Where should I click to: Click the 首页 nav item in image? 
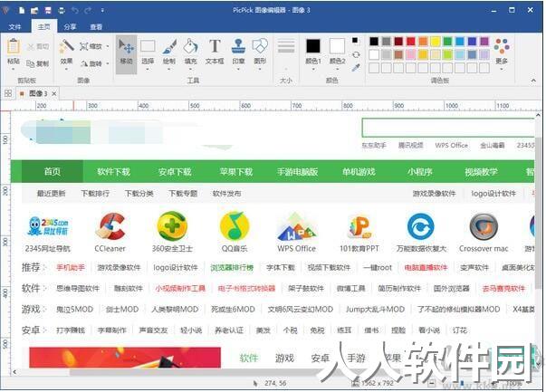(x=53, y=171)
